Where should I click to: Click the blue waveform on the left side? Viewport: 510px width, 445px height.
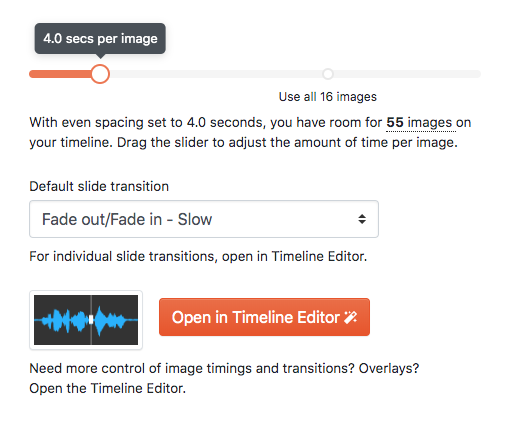pyautogui.click(x=64, y=320)
